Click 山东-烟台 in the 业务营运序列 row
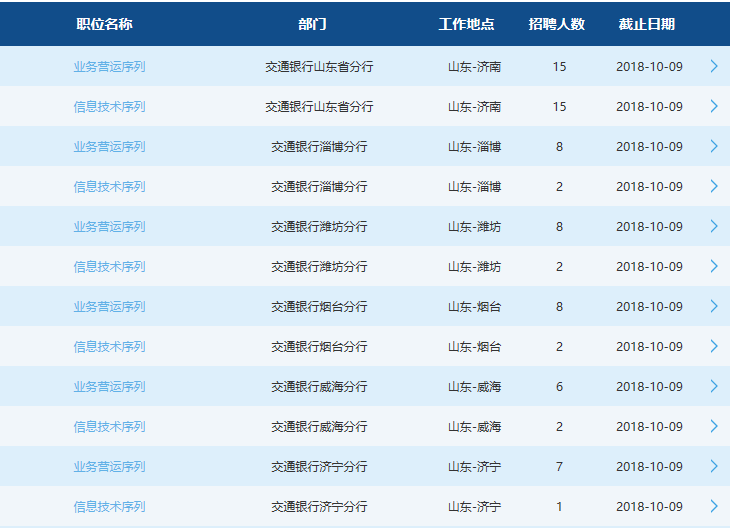The height and width of the screenshot is (528, 731). (475, 307)
